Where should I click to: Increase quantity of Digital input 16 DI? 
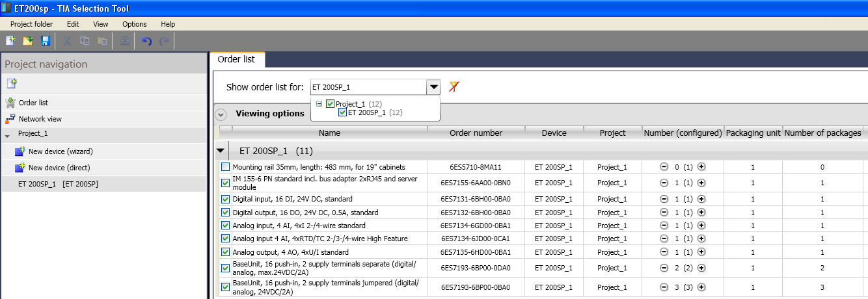pos(701,199)
